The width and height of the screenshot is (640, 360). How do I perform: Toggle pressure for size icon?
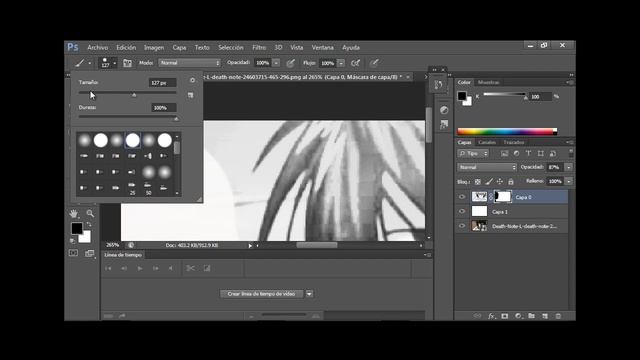[x=374, y=63]
